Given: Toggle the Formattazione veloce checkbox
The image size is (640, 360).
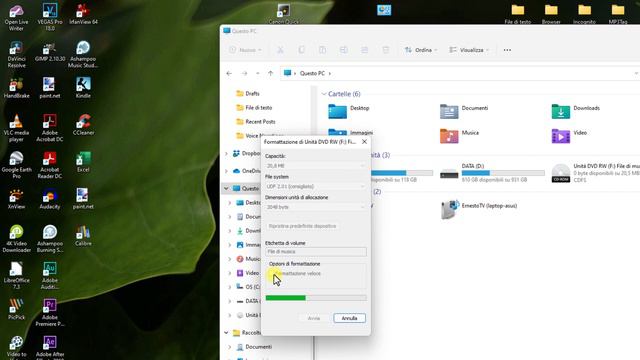Looking at the screenshot, I should click(x=272, y=273).
